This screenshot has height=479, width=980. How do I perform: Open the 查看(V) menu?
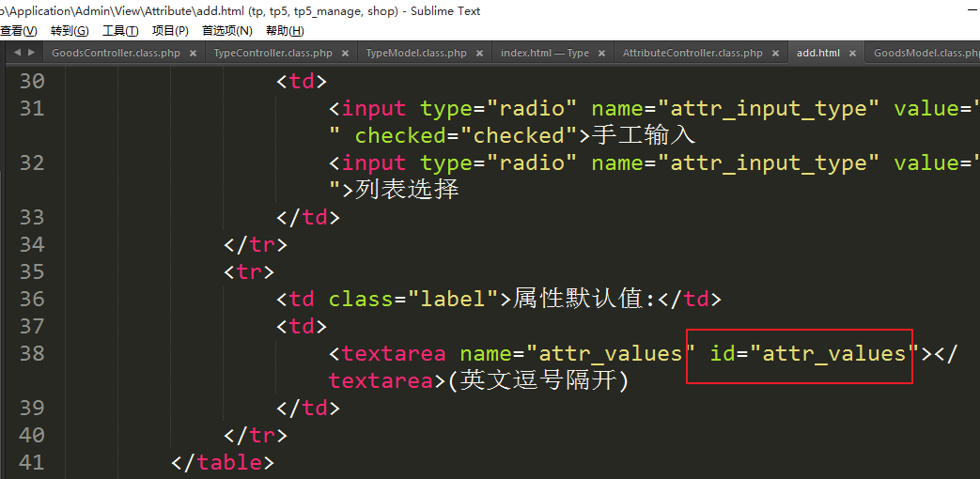tap(18, 31)
